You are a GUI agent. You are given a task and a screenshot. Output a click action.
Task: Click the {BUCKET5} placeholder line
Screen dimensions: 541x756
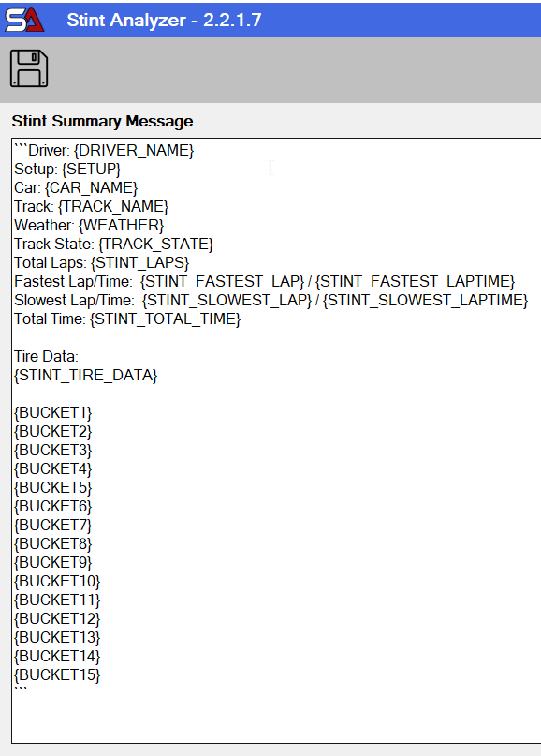51,487
